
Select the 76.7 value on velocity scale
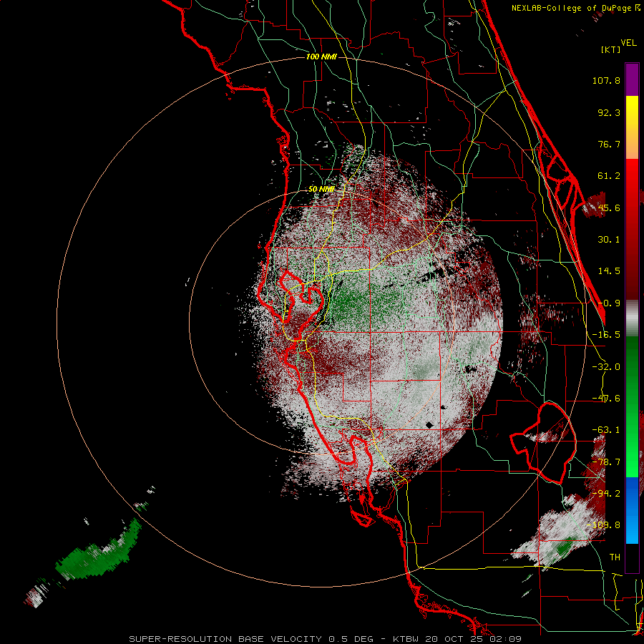click(x=609, y=144)
